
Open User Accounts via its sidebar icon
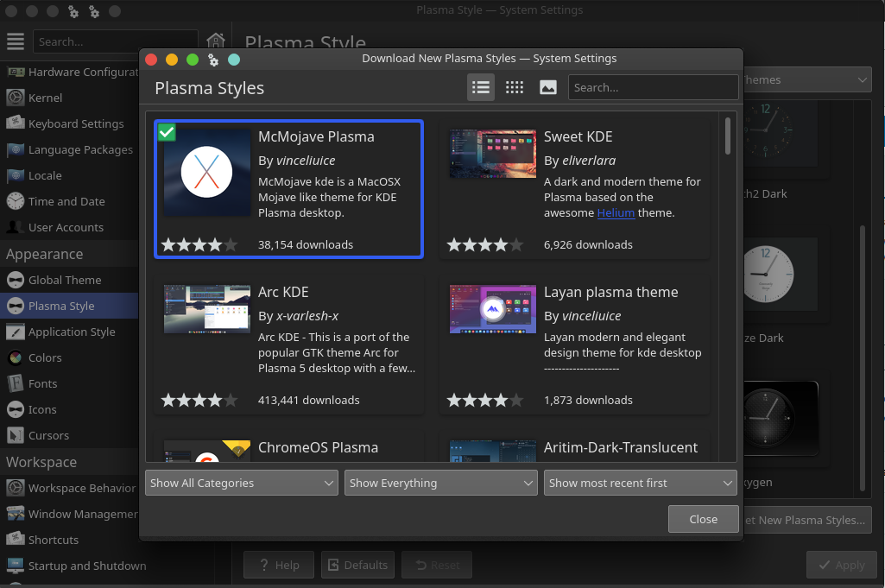tap(16, 227)
